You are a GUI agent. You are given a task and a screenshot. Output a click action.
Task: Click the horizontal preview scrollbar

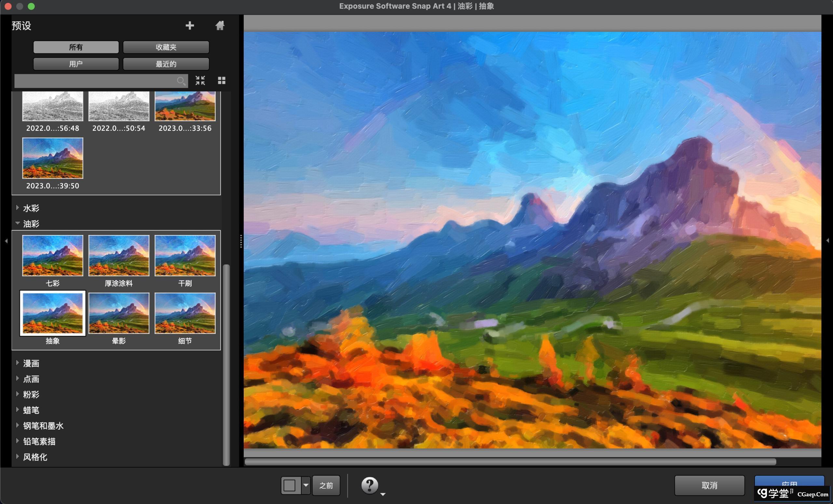[510, 462]
